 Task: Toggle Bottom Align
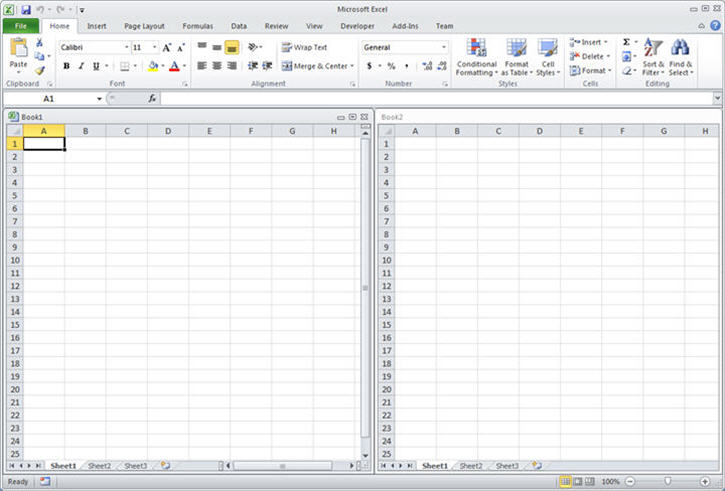232,47
